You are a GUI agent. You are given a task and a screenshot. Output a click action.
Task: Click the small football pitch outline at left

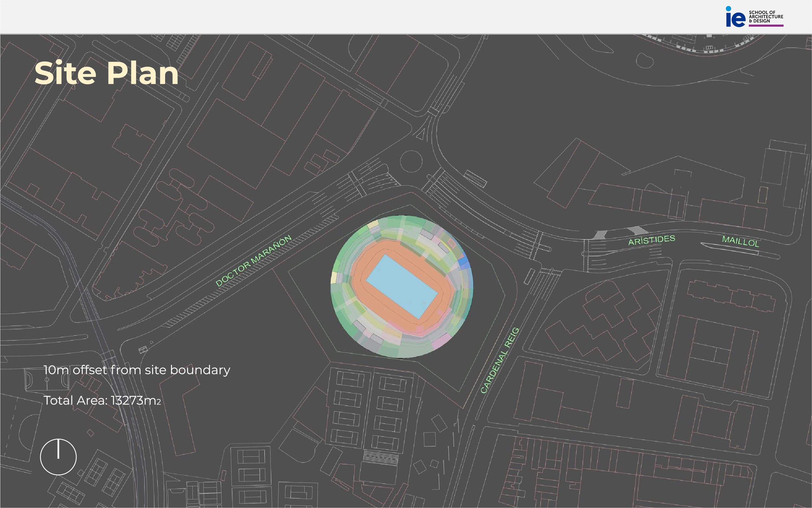(x=47, y=380)
